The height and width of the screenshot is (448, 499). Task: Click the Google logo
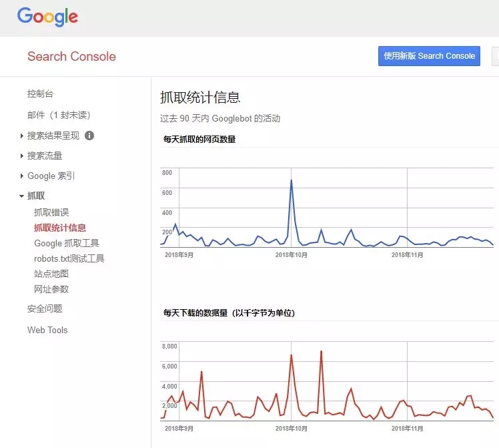pyautogui.click(x=47, y=17)
